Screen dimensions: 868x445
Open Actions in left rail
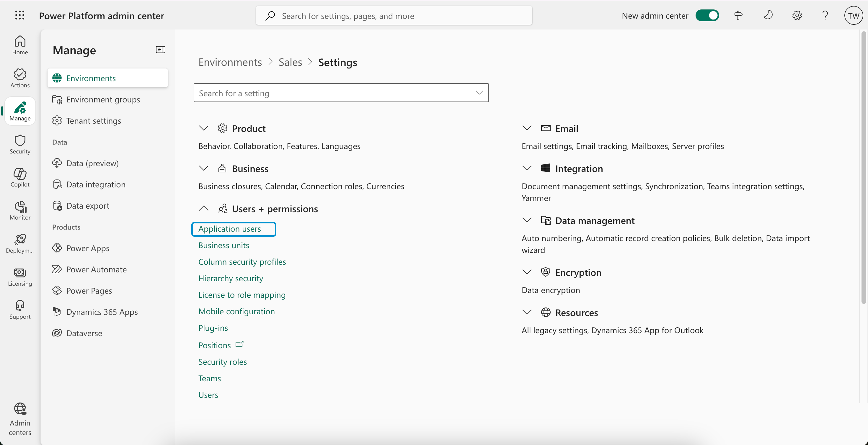click(20, 78)
